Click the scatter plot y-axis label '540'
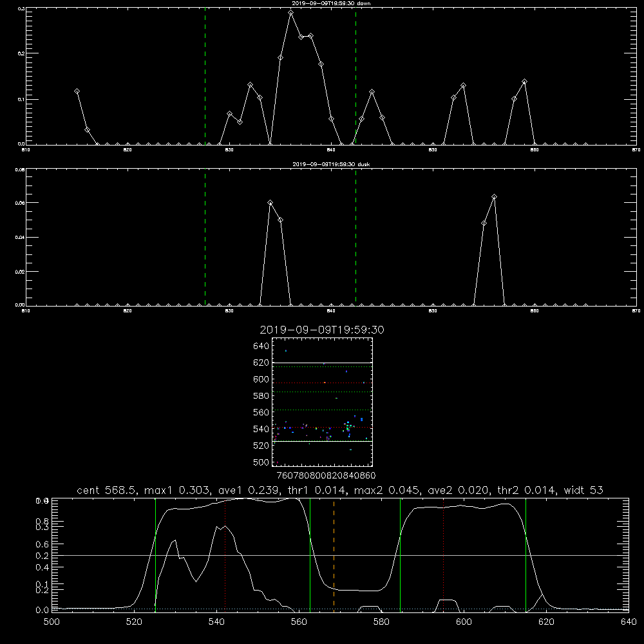The width and height of the screenshot is (644, 644). (261, 429)
